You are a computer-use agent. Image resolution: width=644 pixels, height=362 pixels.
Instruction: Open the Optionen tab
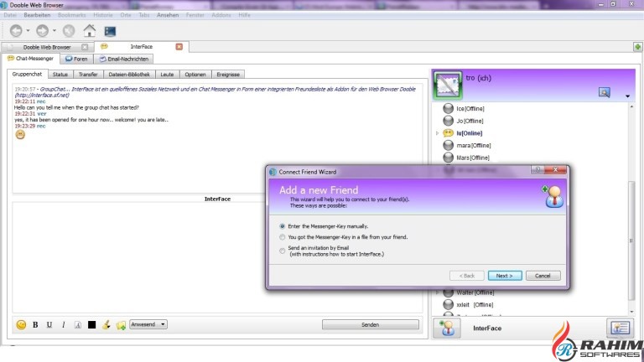point(195,75)
